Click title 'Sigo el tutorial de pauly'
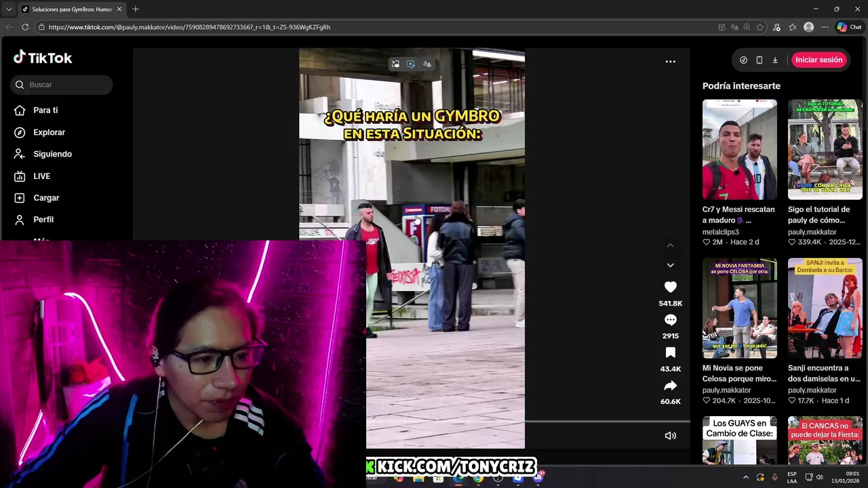This screenshot has width=868, height=488. [818, 215]
